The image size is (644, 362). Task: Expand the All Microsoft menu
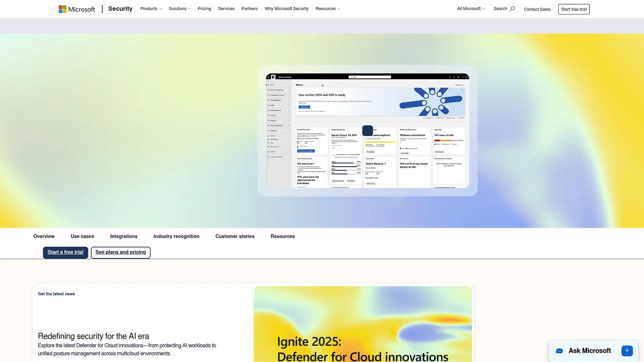click(x=471, y=9)
